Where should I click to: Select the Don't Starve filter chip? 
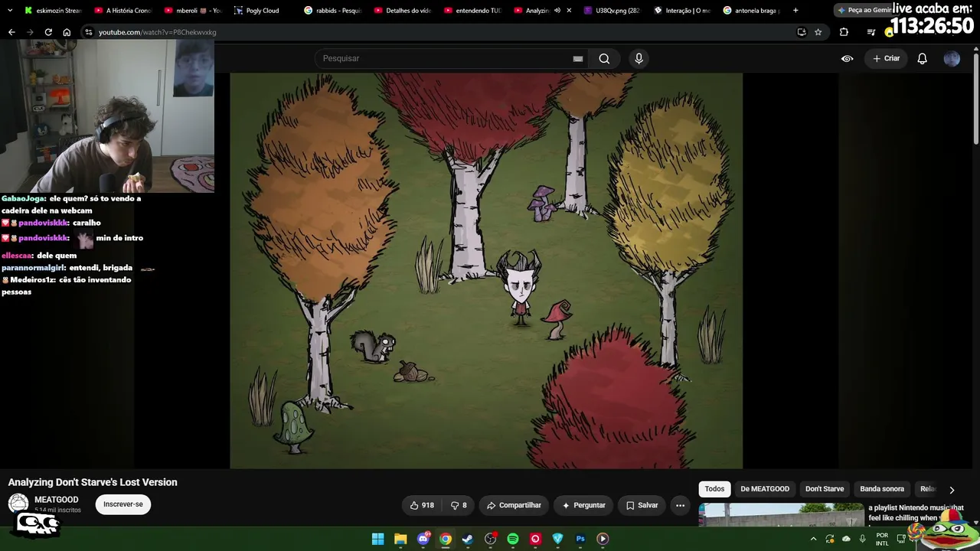(x=825, y=489)
